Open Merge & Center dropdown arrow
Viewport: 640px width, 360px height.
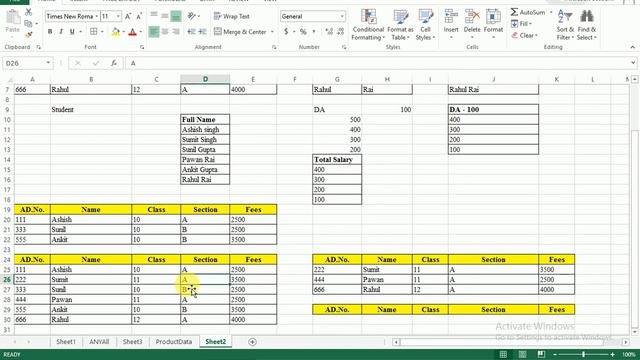(272, 31)
